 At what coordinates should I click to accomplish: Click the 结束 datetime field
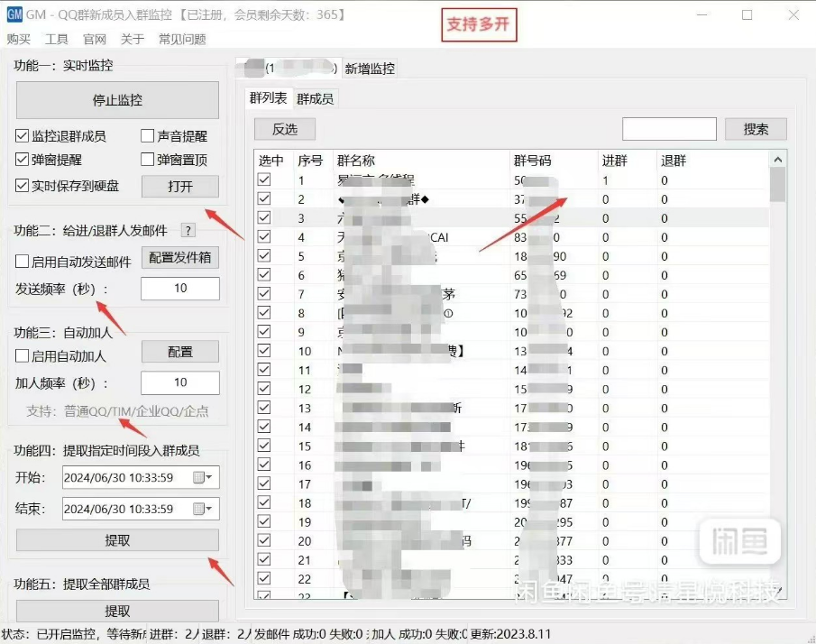point(141,509)
